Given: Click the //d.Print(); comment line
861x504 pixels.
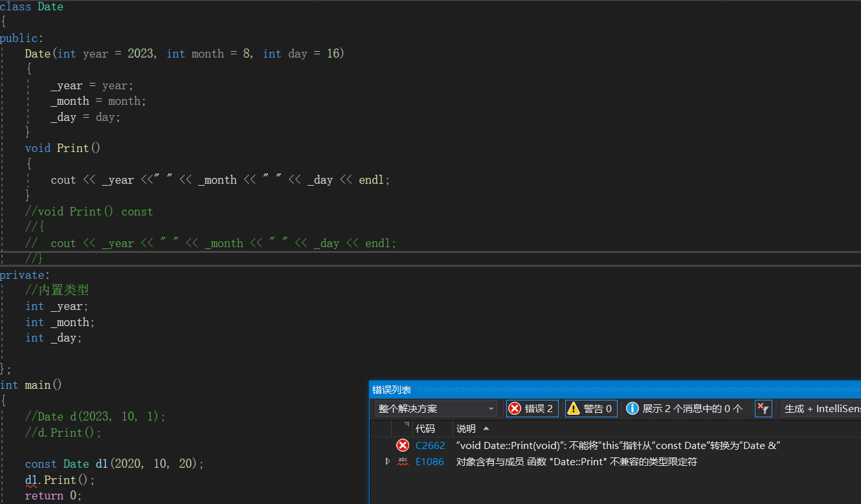Looking at the screenshot, I should [x=63, y=433].
